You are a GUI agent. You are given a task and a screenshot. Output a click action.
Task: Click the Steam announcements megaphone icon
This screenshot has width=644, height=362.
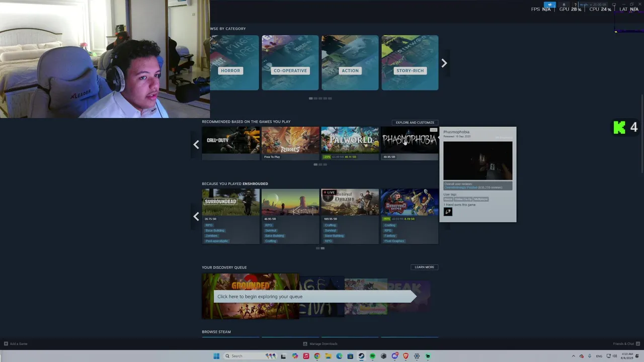click(x=550, y=5)
